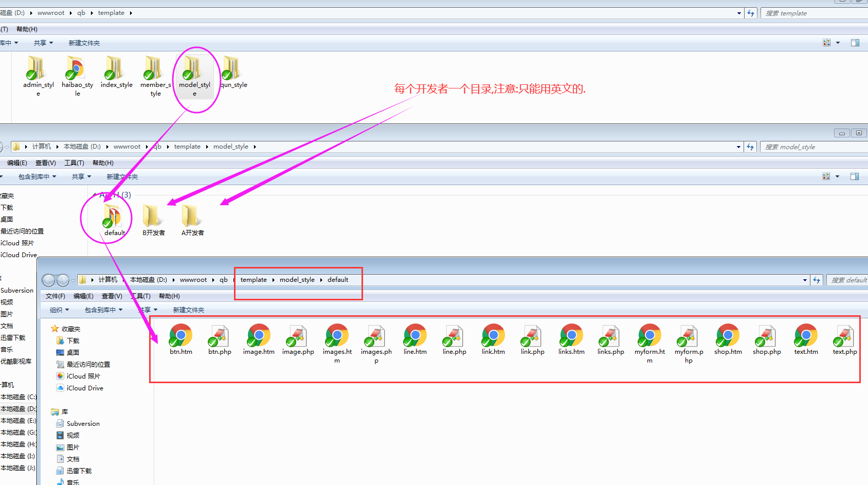Toggle the preview pane in top window
868x485 pixels.
(855, 43)
